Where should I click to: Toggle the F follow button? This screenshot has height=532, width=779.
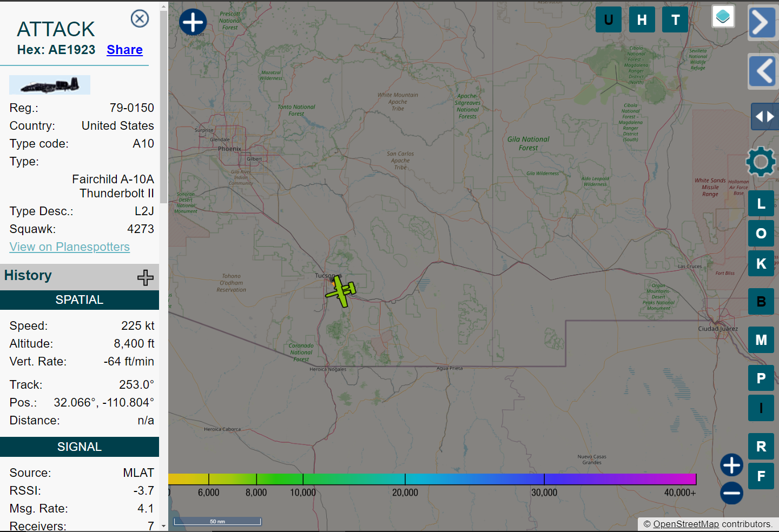(761, 476)
